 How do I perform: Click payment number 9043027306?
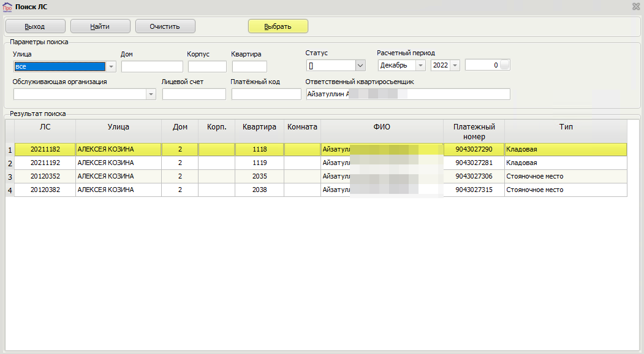click(x=474, y=176)
